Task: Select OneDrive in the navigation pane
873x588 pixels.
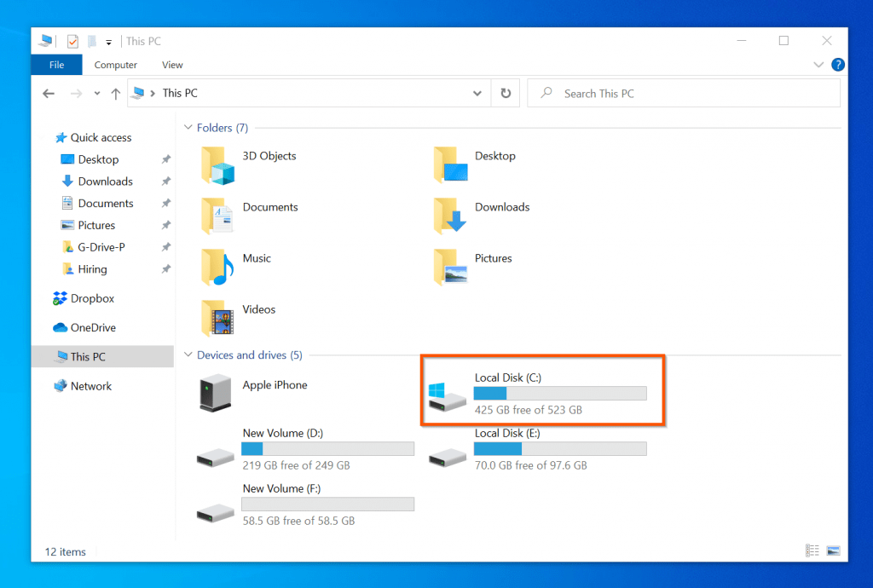Action: (x=93, y=327)
